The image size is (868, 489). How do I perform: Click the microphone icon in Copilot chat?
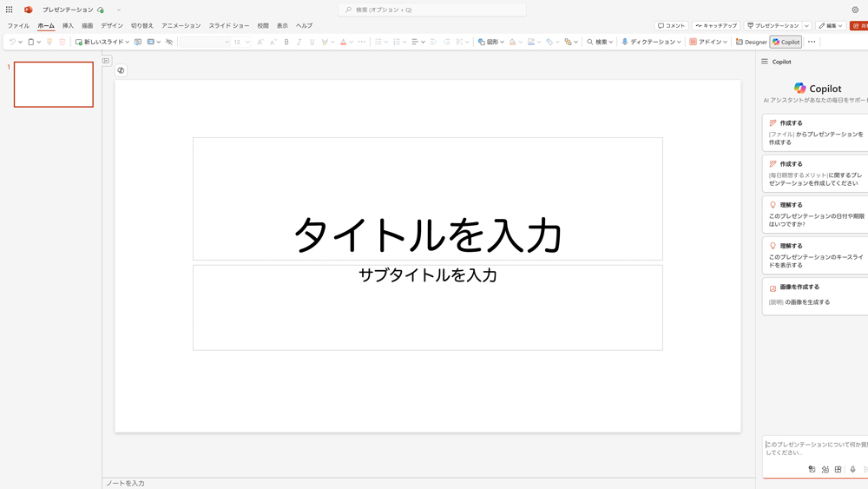click(852, 469)
